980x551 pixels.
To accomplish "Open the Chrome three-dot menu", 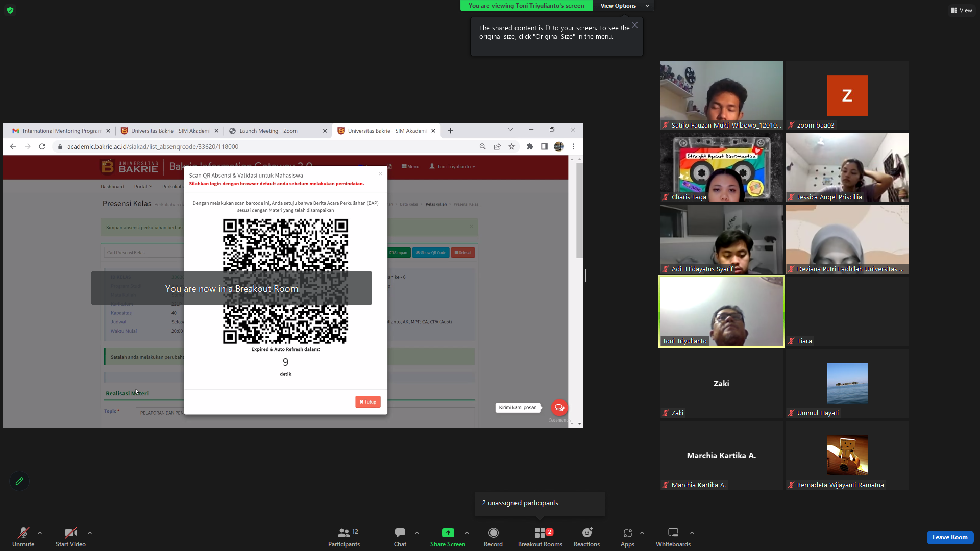I will 573,147.
